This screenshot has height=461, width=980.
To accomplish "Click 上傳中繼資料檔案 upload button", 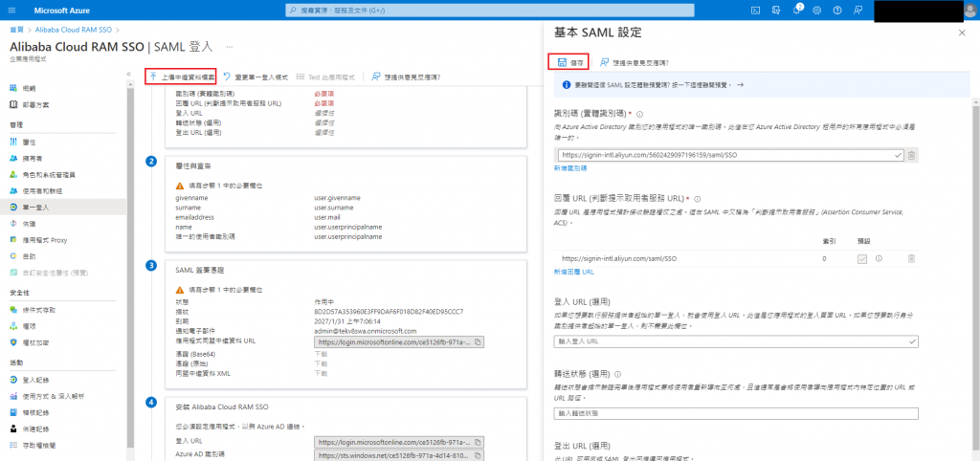I will (x=181, y=77).
